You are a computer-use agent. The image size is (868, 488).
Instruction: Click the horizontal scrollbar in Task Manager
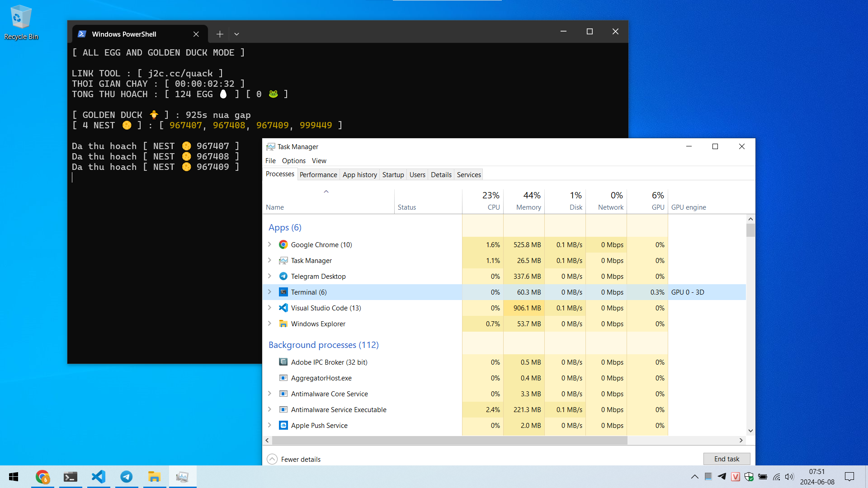pyautogui.click(x=449, y=440)
